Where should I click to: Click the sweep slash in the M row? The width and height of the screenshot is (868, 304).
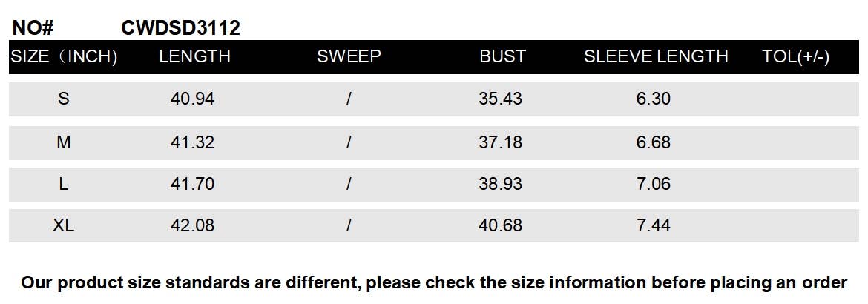click(x=348, y=142)
